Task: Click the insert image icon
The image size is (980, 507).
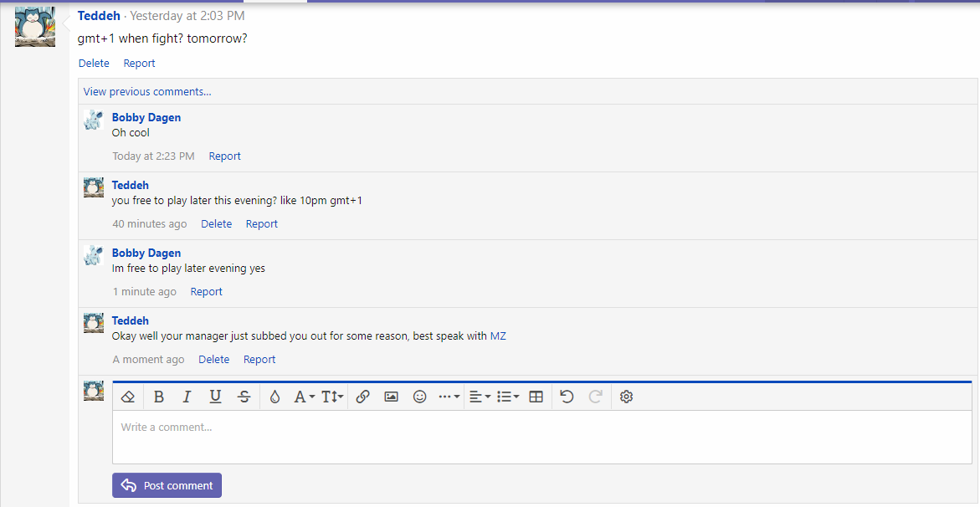Action: [x=391, y=397]
